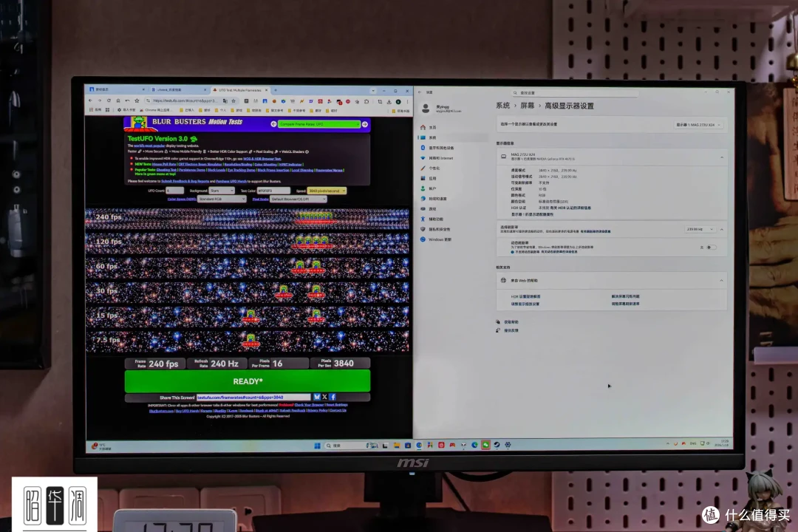798x532 pixels.
Task: Open a new Chrome tab with plus button
Action: pyautogui.click(x=276, y=90)
